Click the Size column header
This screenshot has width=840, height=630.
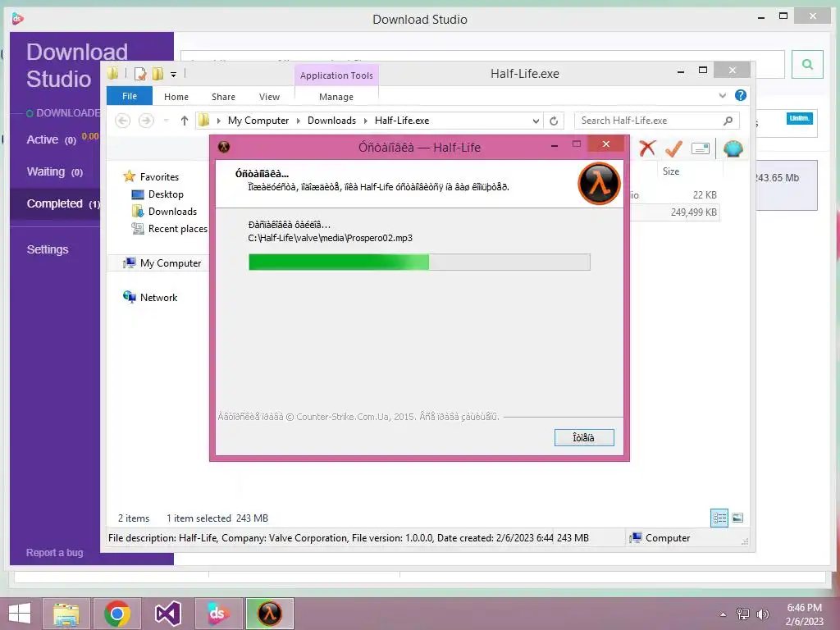(671, 171)
